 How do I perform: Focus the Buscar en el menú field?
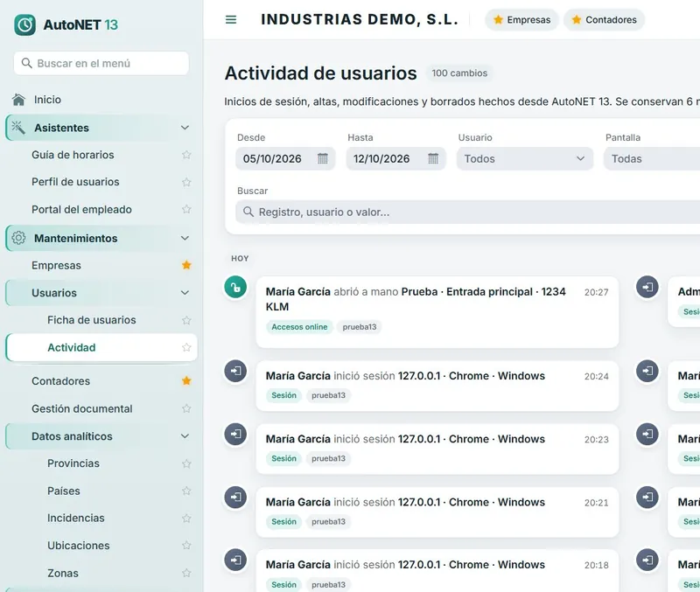tap(101, 63)
